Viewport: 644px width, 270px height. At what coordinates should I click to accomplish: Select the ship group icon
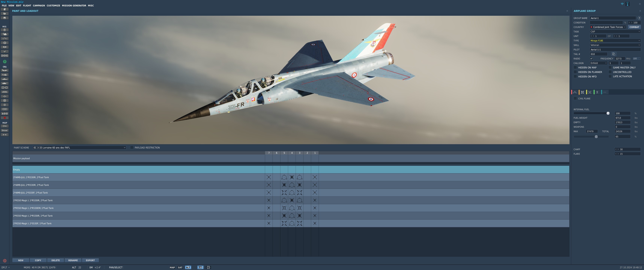pyautogui.click(x=4, y=79)
